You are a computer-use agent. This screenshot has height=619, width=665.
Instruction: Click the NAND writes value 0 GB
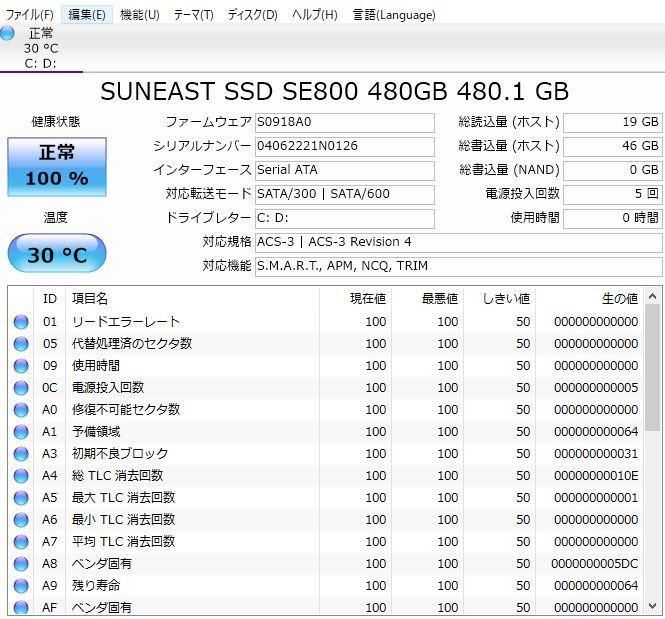tap(612, 170)
